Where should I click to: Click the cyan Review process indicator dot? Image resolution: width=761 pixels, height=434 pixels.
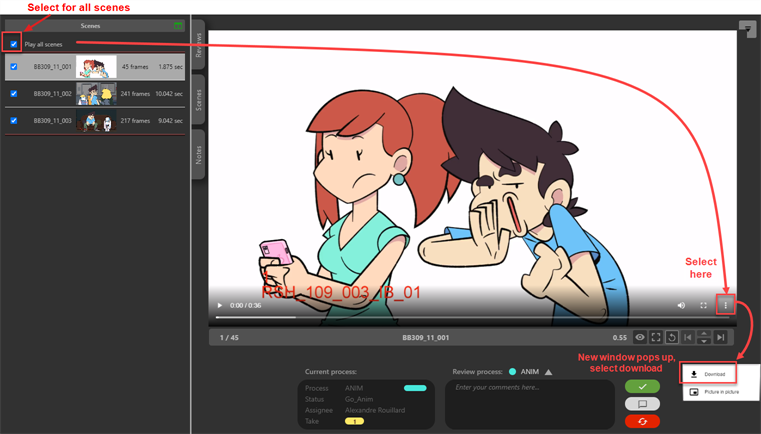click(513, 372)
